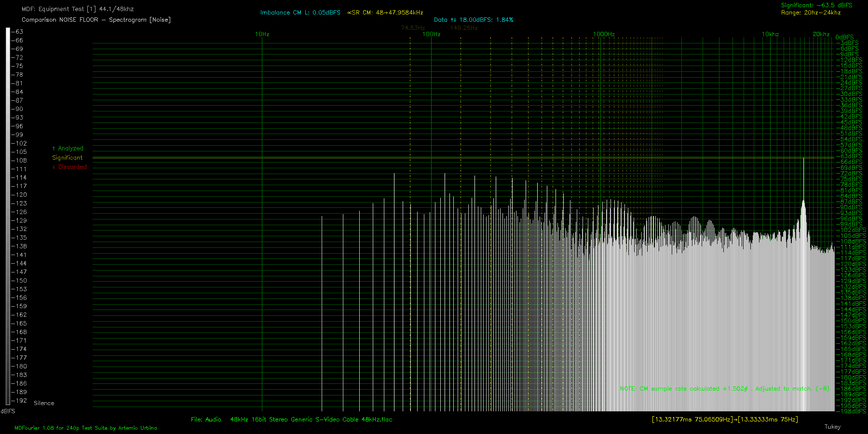Click the dim 74.63Hz marker label
Viewport: 868px width, 434px height.
tap(413, 28)
